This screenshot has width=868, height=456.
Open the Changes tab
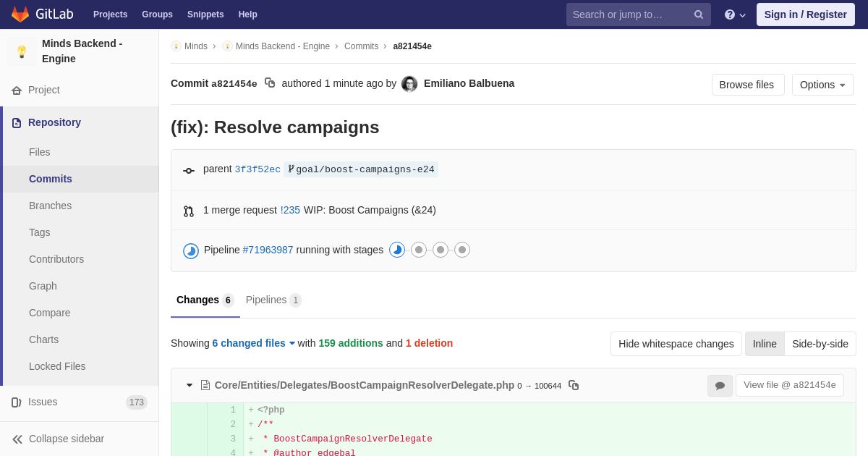click(x=205, y=300)
